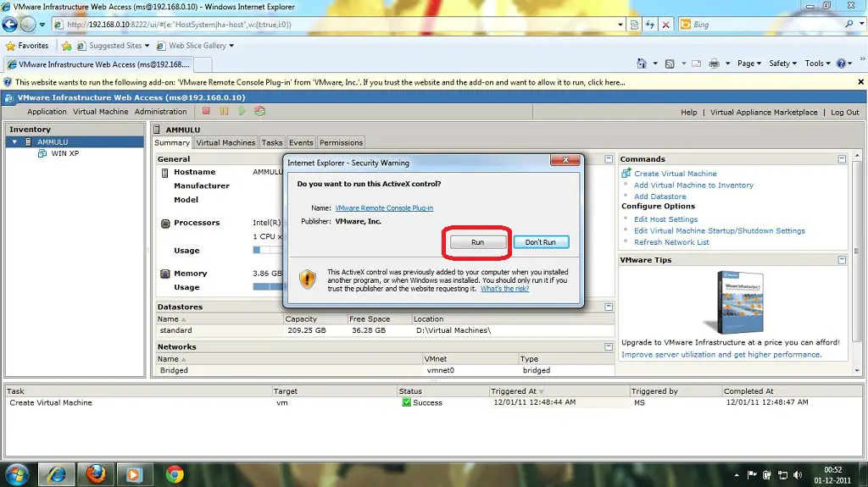868x487 pixels.
Task: Switch to the Virtual Machines tab
Action: 225,143
